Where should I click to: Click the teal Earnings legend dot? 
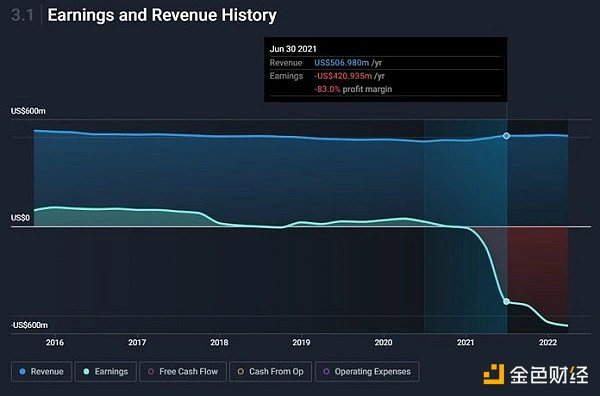[86, 372]
